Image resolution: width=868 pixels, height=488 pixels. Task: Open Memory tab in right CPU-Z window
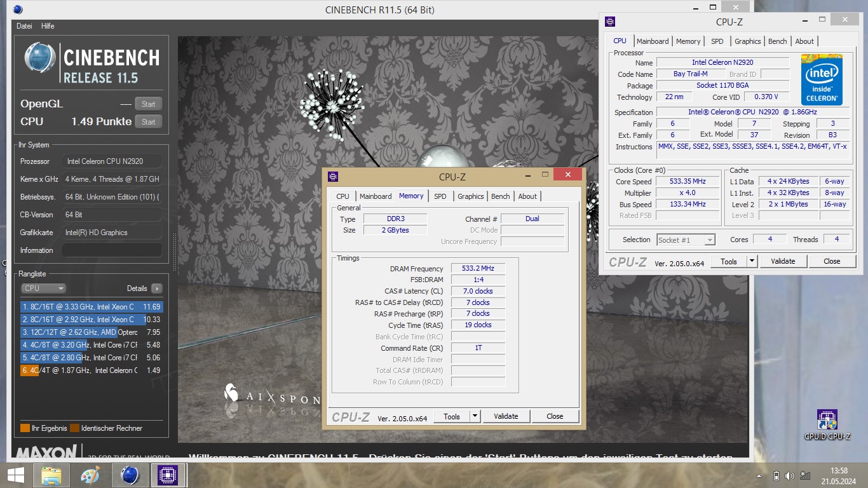pos(688,41)
